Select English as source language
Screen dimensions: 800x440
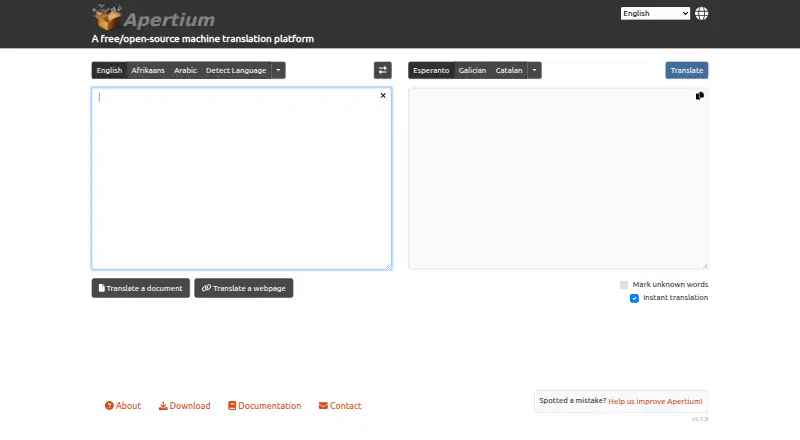(109, 70)
